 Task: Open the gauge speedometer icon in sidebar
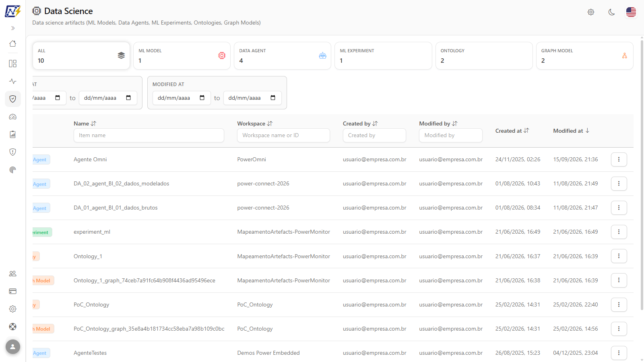tap(13, 117)
